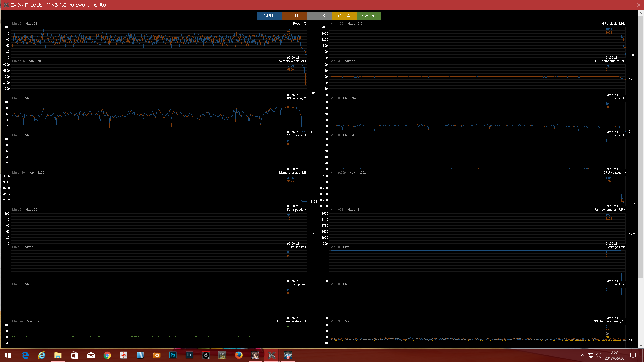Click the CPU temperature graph
644x362 pixels.
(x=159, y=336)
